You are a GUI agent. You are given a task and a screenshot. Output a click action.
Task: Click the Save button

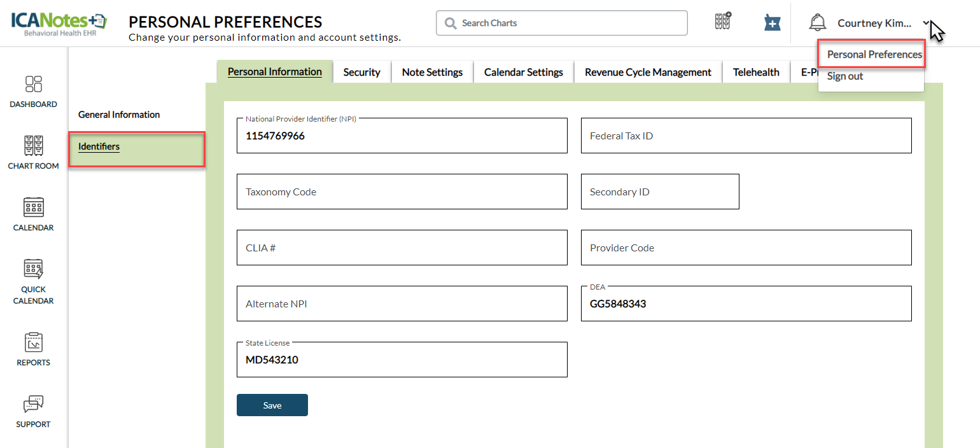(272, 405)
